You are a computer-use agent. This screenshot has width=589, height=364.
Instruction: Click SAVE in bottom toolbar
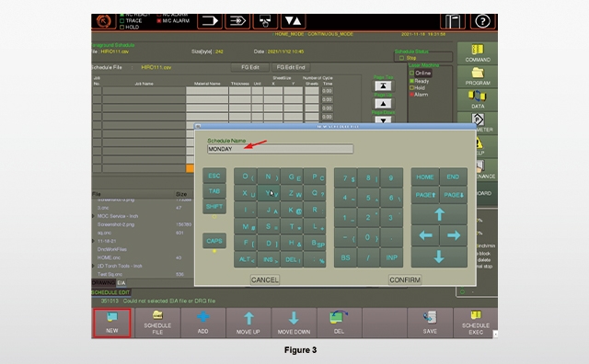click(430, 324)
